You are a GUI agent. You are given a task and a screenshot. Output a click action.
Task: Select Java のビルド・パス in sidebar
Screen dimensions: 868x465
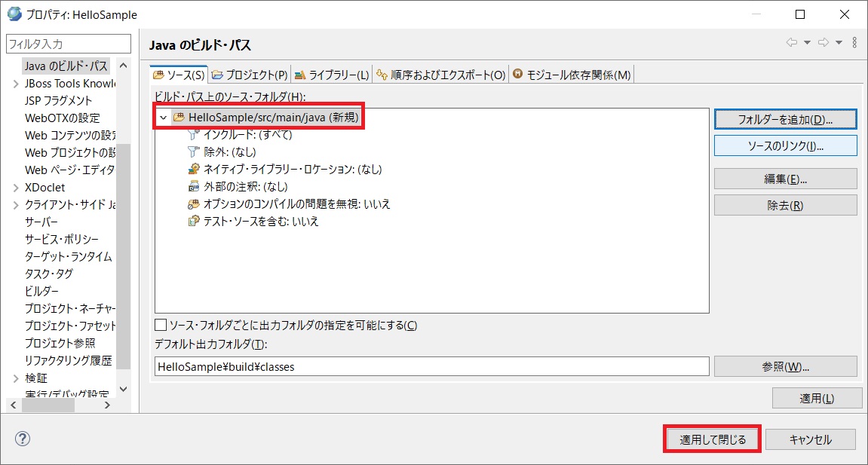(x=66, y=66)
